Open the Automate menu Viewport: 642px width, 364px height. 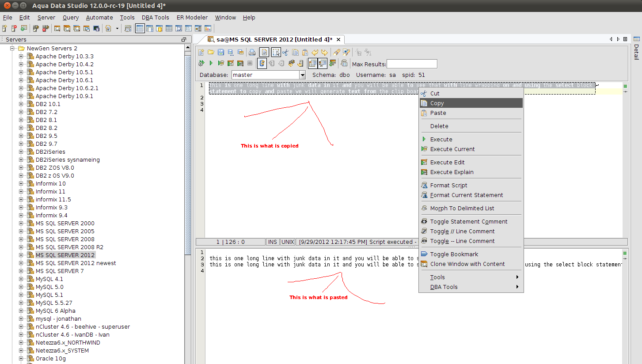pyautogui.click(x=99, y=18)
